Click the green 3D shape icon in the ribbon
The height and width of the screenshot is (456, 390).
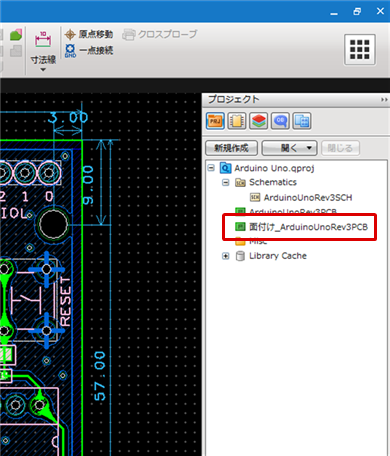point(16,35)
